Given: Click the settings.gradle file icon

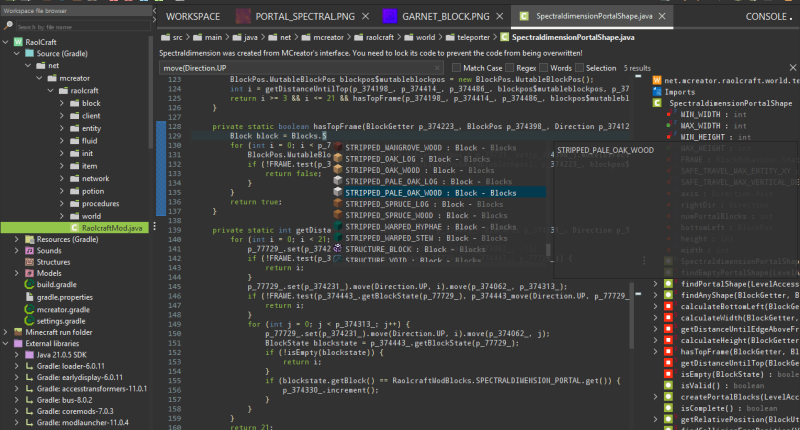Looking at the screenshot, I should click(x=30, y=321).
